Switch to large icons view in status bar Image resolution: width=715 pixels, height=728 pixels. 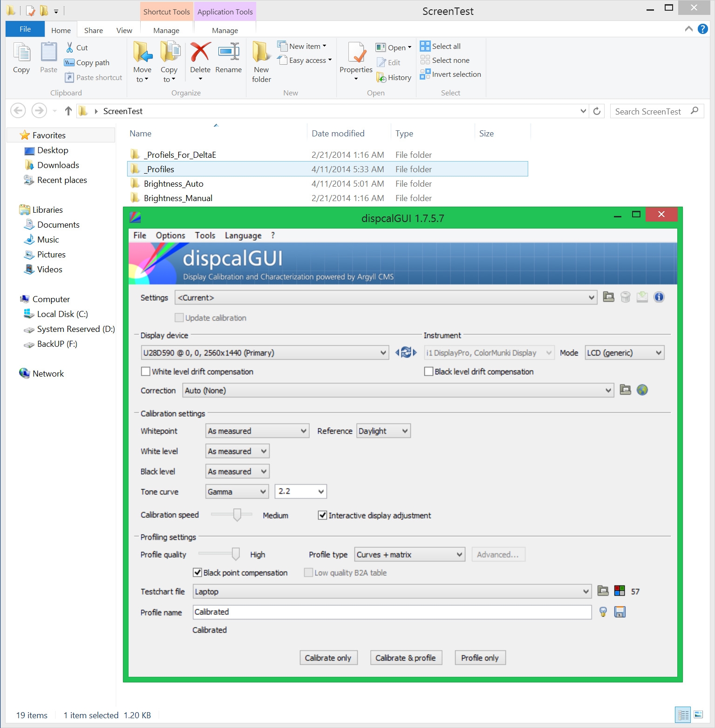[698, 715]
